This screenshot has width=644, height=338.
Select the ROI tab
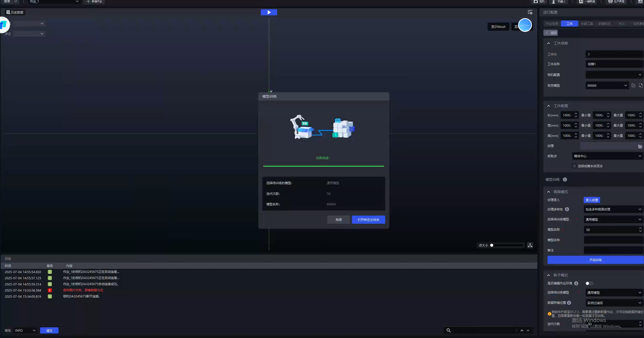pos(622,24)
